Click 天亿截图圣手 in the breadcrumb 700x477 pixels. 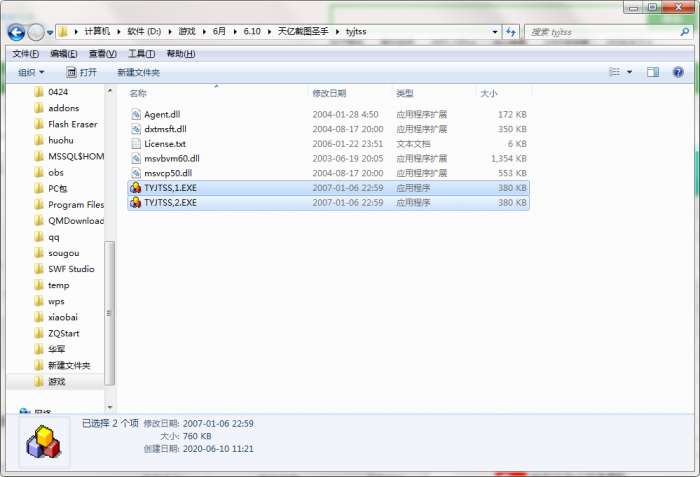coord(303,32)
